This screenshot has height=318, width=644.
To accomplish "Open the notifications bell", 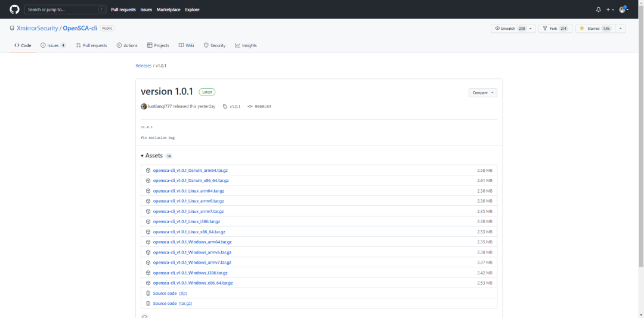I will pyautogui.click(x=599, y=10).
